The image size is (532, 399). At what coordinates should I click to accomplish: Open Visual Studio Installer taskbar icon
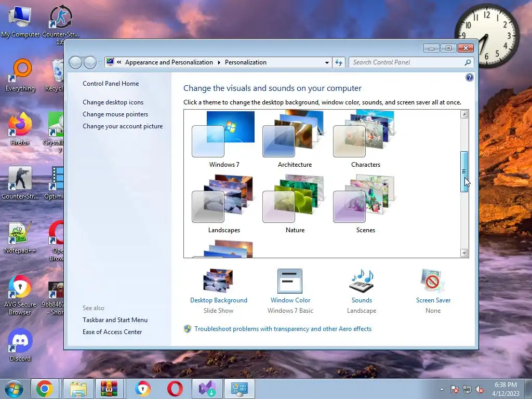point(207,389)
